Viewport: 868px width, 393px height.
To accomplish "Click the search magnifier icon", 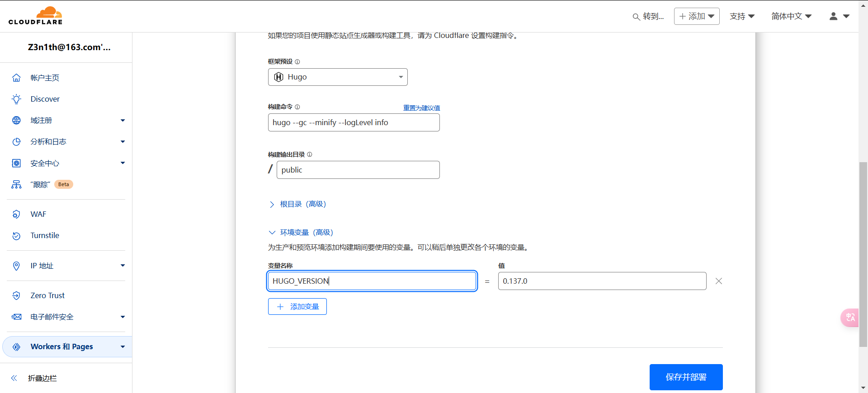I will point(636,17).
